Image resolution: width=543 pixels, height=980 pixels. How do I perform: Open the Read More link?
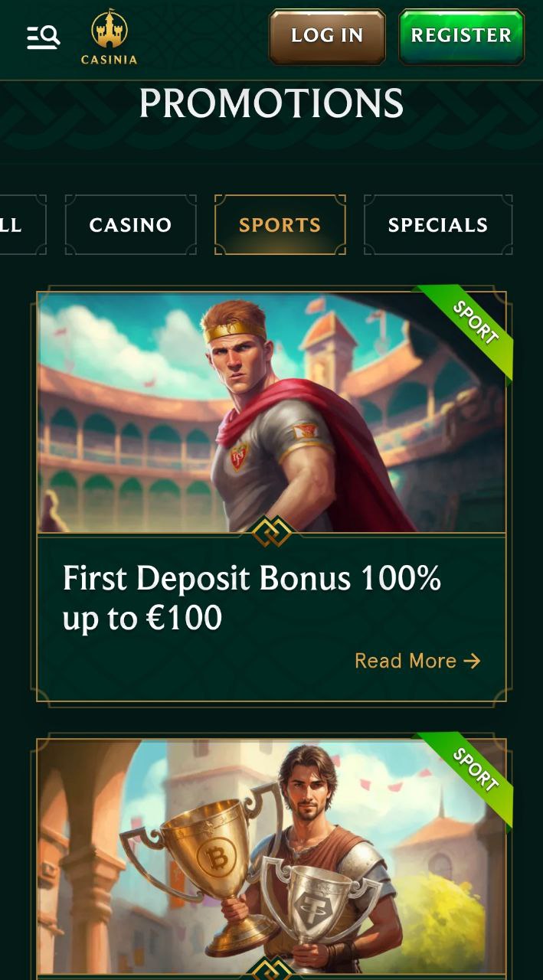coord(417,661)
